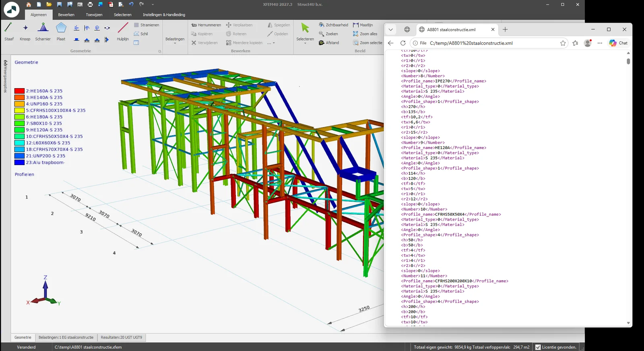Click the Zoeken search tool
This screenshot has height=351, width=644.
click(x=328, y=34)
